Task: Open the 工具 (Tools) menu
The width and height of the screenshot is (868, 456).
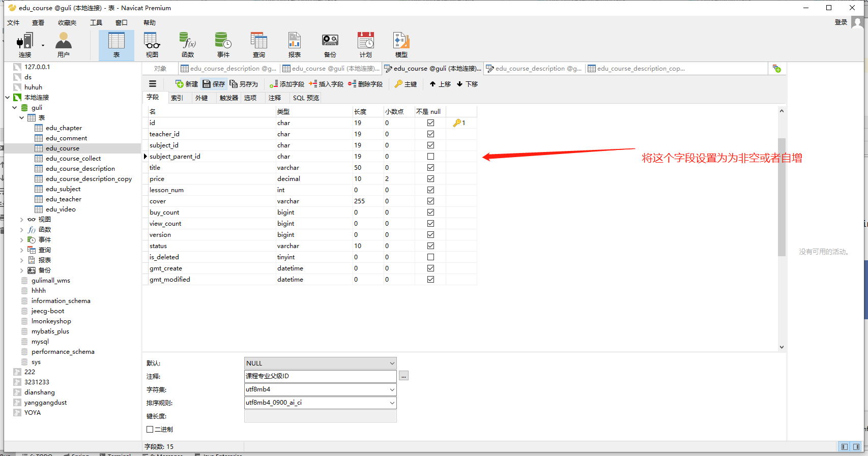Action: tap(96, 22)
